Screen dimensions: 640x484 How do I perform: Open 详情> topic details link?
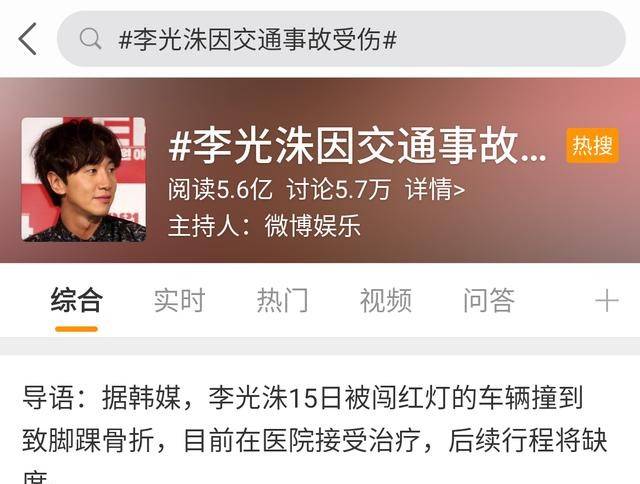(435, 189)
